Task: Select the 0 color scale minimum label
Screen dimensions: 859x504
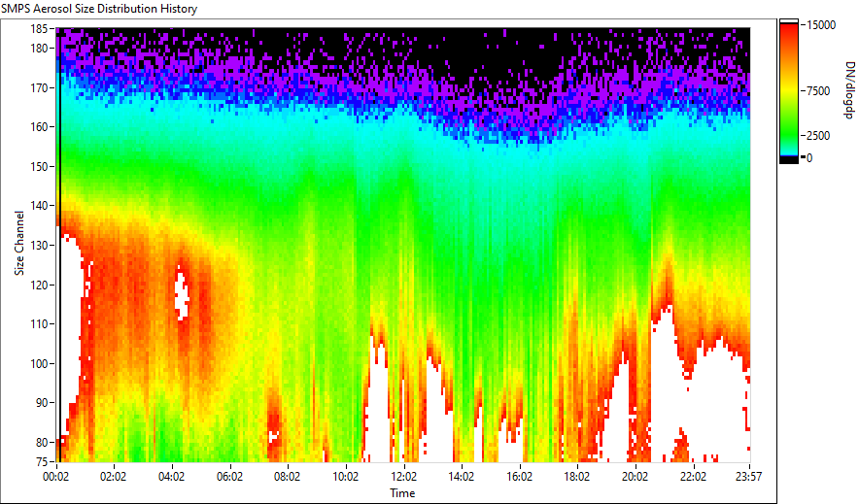Action: pyautogui.click(x=809, y=158)
